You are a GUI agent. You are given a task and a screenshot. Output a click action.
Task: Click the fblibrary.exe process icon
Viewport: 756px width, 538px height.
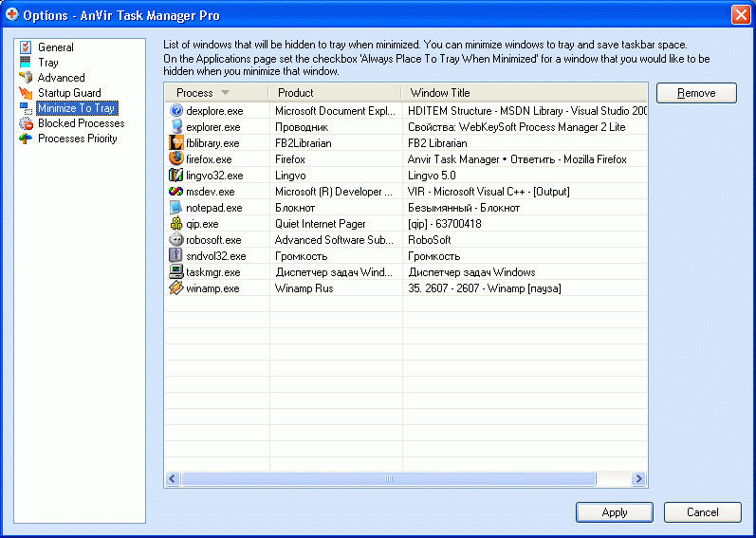176,142
